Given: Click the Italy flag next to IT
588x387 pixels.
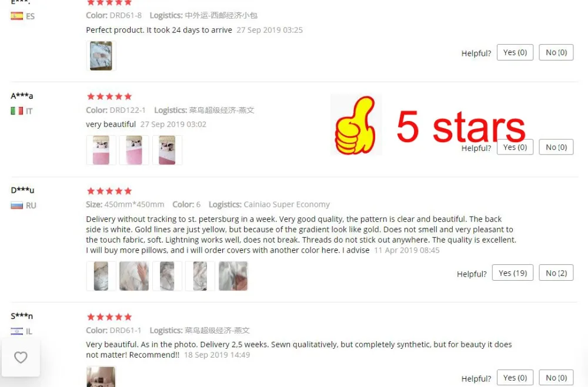Looking at the screenshot, I should [17, 111].
